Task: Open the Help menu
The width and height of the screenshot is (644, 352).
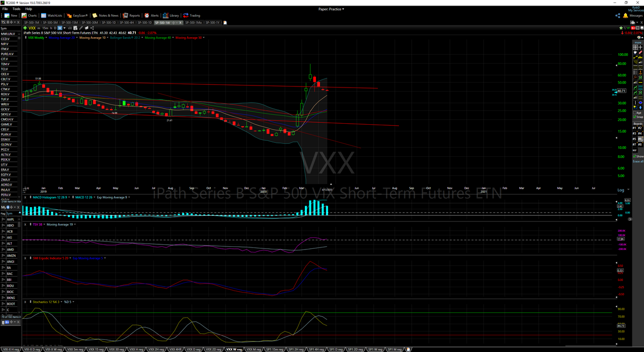Action: pyautogui.click(x=29, y=9)
